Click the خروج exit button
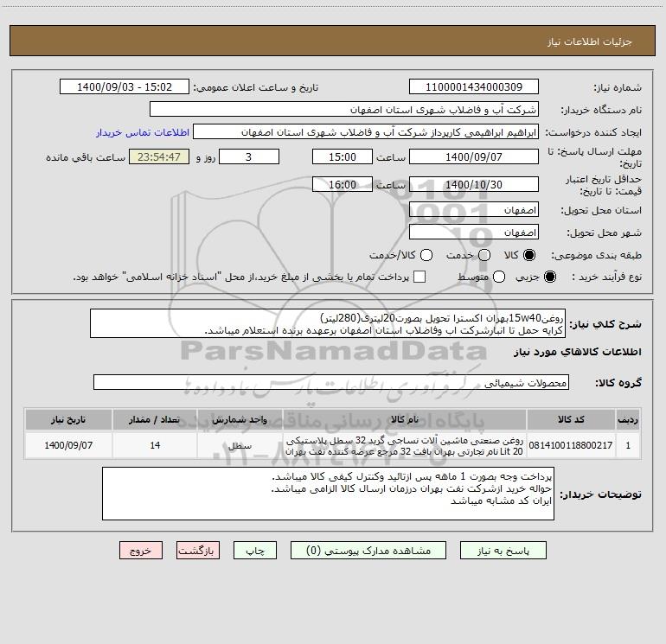 141,551
